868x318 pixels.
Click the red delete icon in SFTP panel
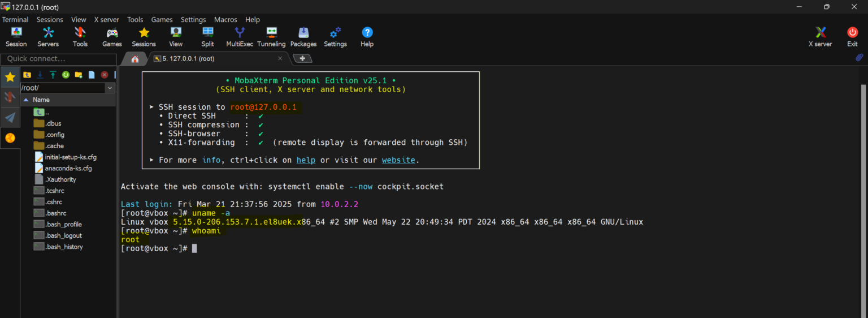[x=105, y=75]
